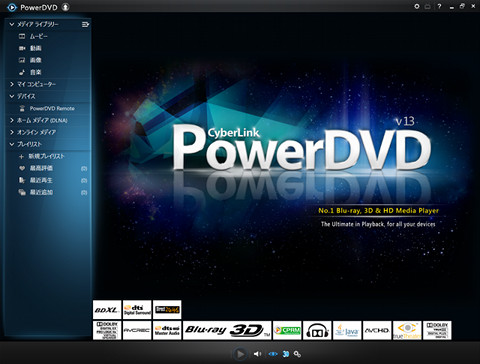Start playback with the Play button

[x=240, y=354]
